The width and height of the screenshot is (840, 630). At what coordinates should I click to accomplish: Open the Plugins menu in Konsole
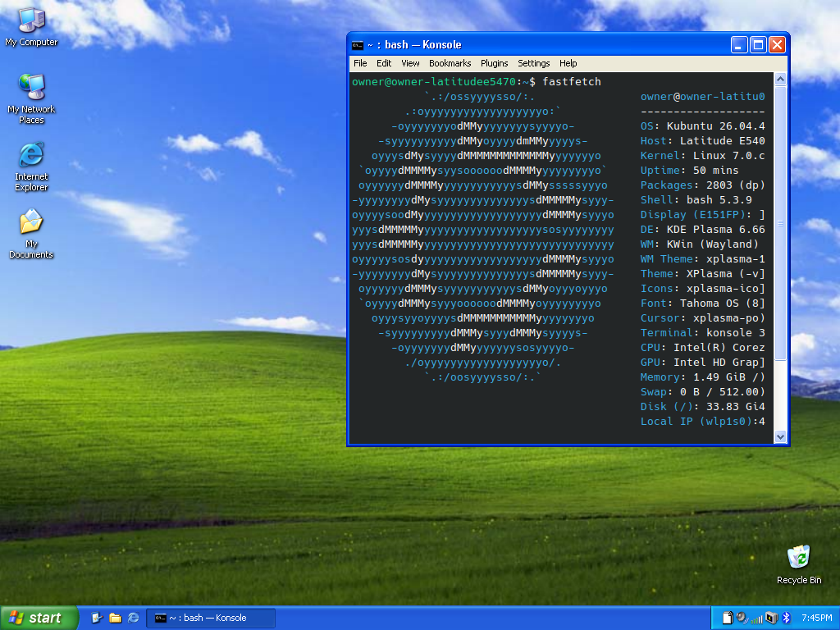coord(494,63)
